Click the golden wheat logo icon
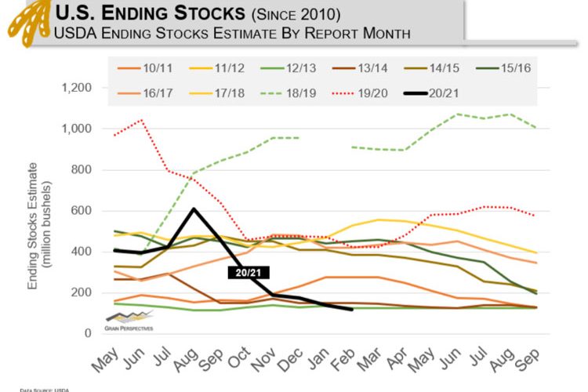 pyautogui.click(x=30, y=23)
